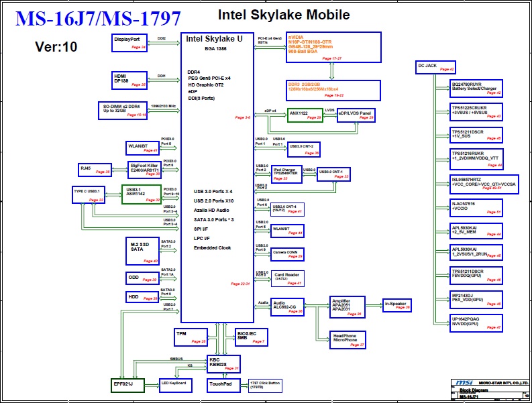Click the Audio ALC892-CG block
Screen dimensions: 532x403
[x=287, y=307]
